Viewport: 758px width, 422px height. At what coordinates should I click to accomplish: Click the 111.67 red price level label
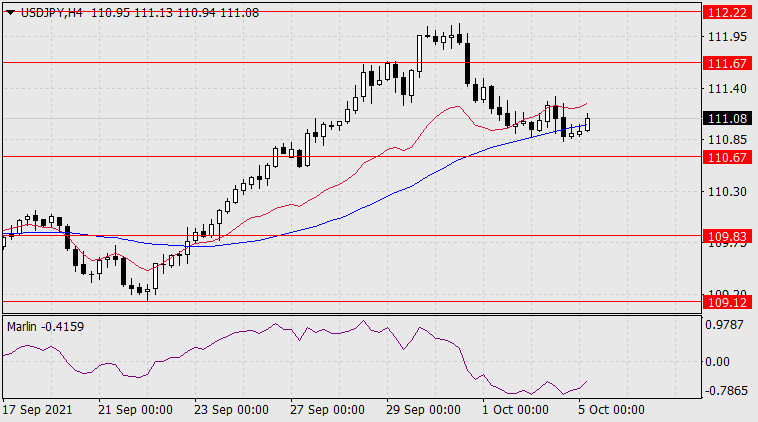pyautogui.click(x=727, y=63)
